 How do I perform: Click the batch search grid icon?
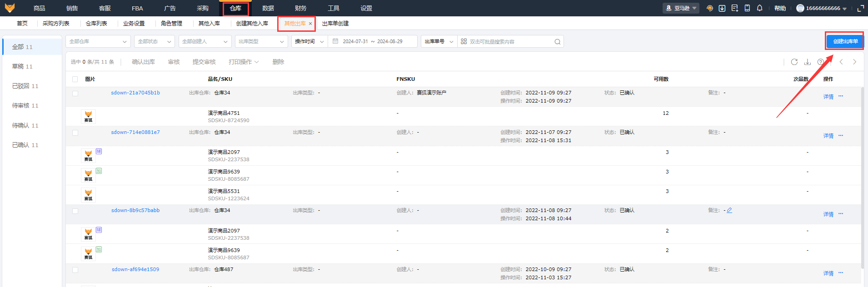pyautogui.click(x=464, y=41)
